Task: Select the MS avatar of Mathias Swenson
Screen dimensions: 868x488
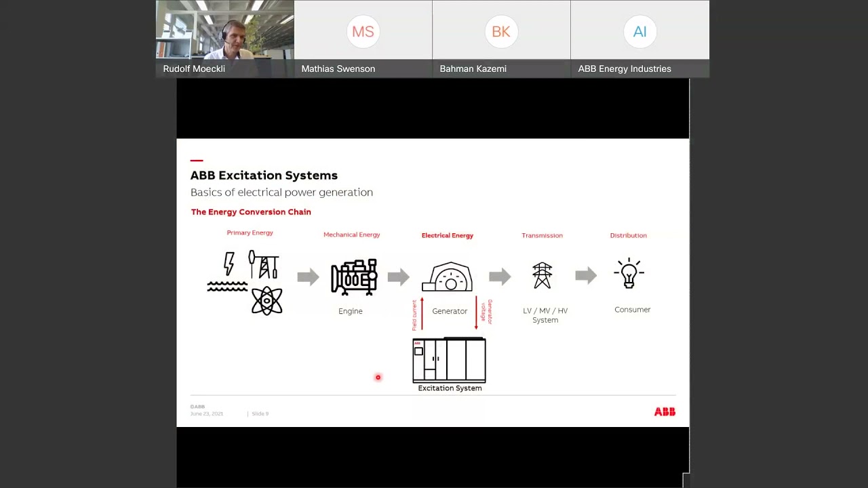Action: 363,32
